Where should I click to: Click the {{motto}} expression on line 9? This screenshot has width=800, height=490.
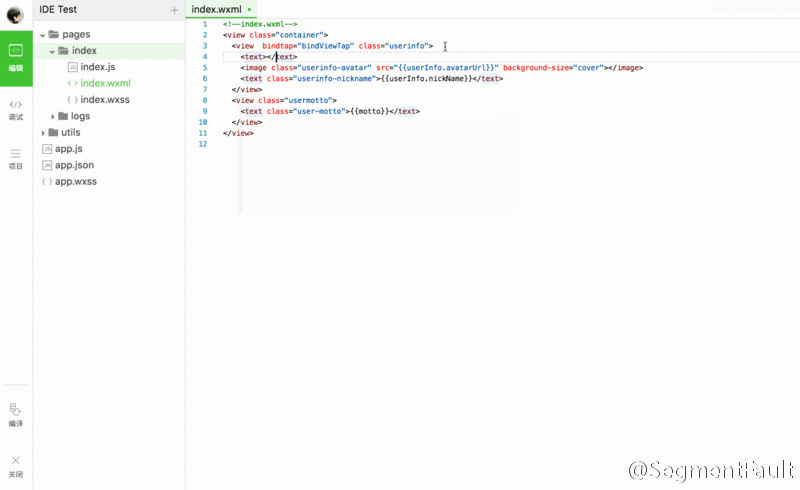(369, 111)
